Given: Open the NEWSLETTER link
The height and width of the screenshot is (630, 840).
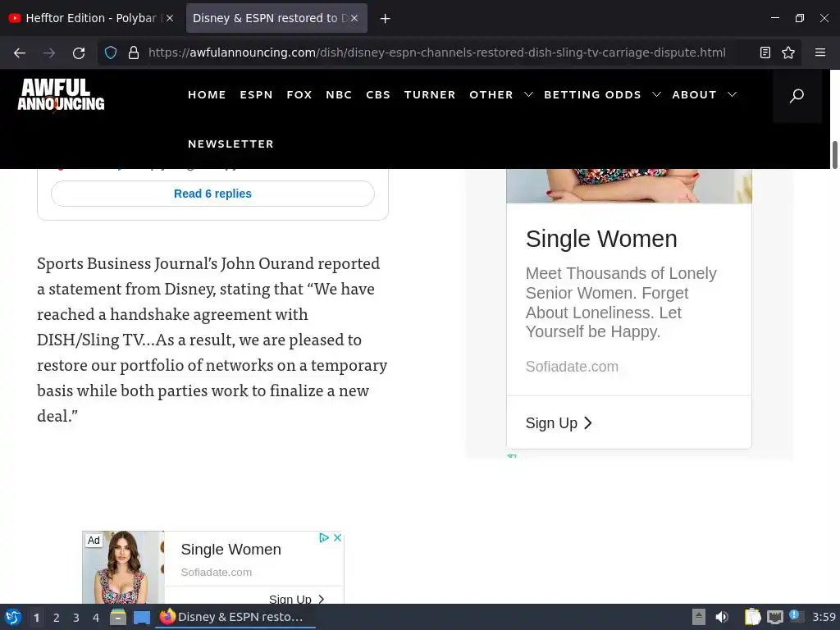Looking at the screenshot, I should (x=231, y=144).
